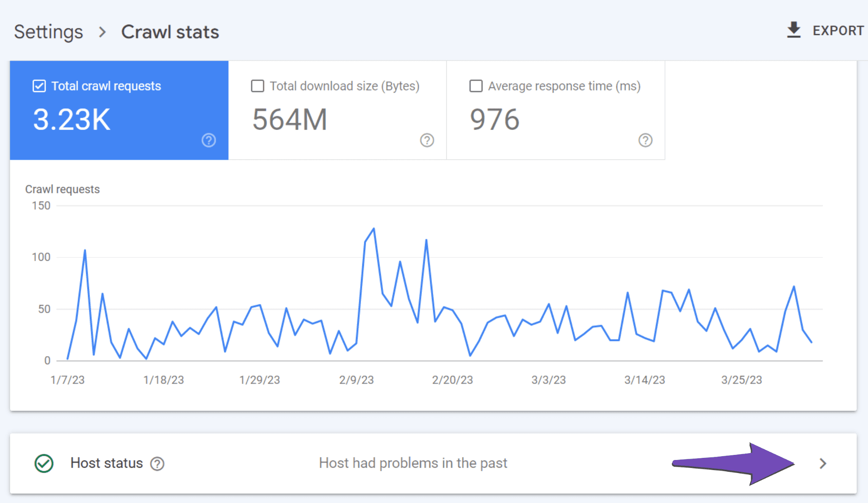Click 'Host had problems in the past' text
The width and height of the screenshot is (868, 503).
pyautogui.click(x=413, y=463)
